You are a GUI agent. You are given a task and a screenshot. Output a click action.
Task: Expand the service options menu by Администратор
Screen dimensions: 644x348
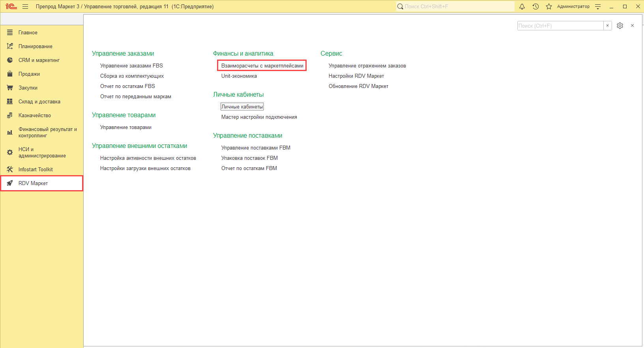click(x=598, y=7)
